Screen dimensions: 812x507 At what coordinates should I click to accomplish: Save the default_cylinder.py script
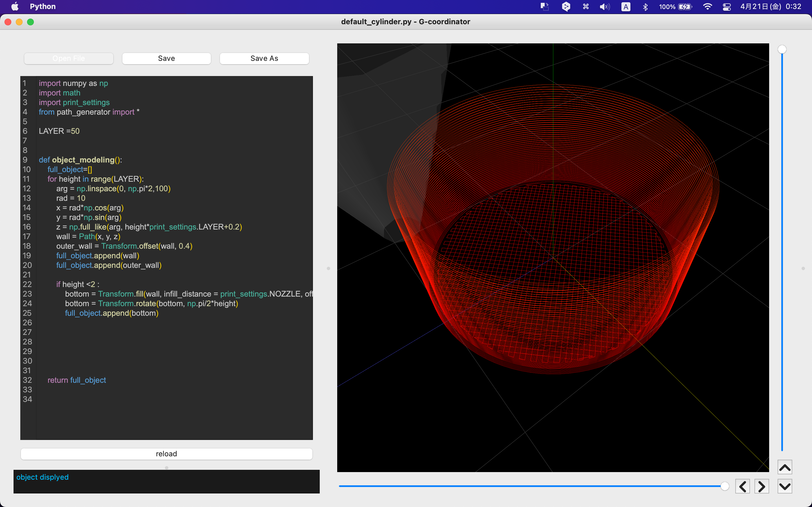(x=166, y=58)
